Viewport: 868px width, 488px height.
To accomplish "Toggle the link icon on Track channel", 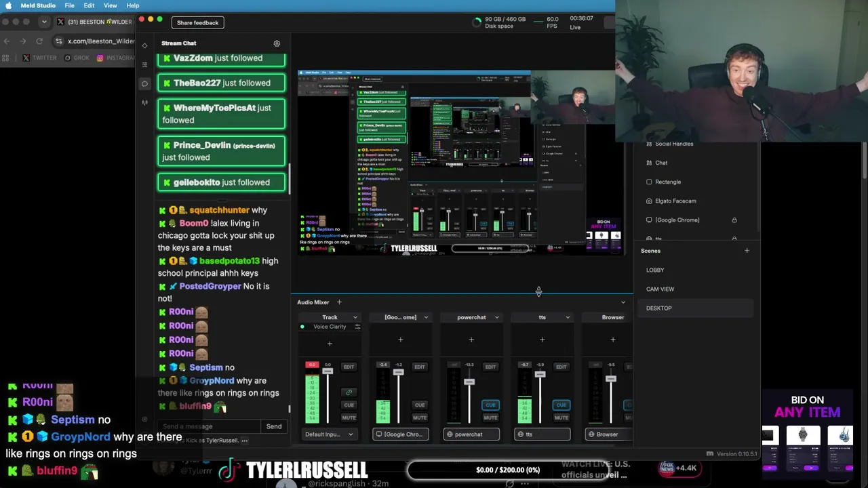I will coord(349,392).
